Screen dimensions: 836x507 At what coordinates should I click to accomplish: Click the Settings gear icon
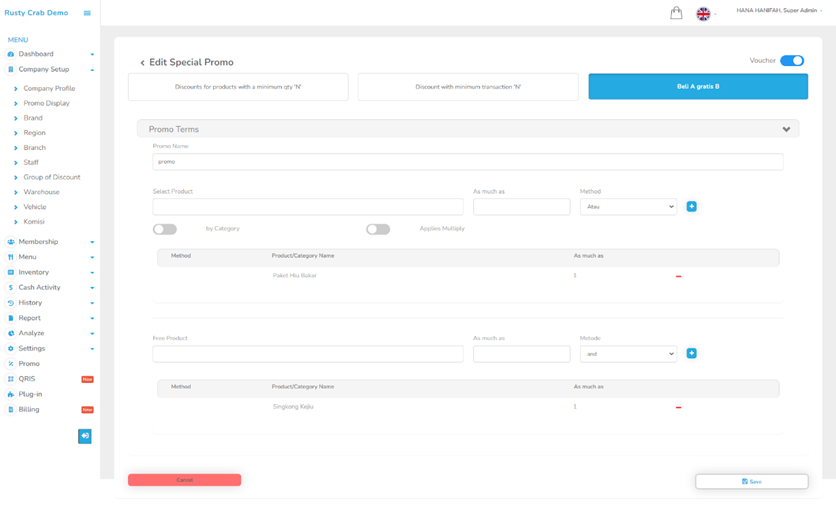pyautogui.click(x=11, y=348)
